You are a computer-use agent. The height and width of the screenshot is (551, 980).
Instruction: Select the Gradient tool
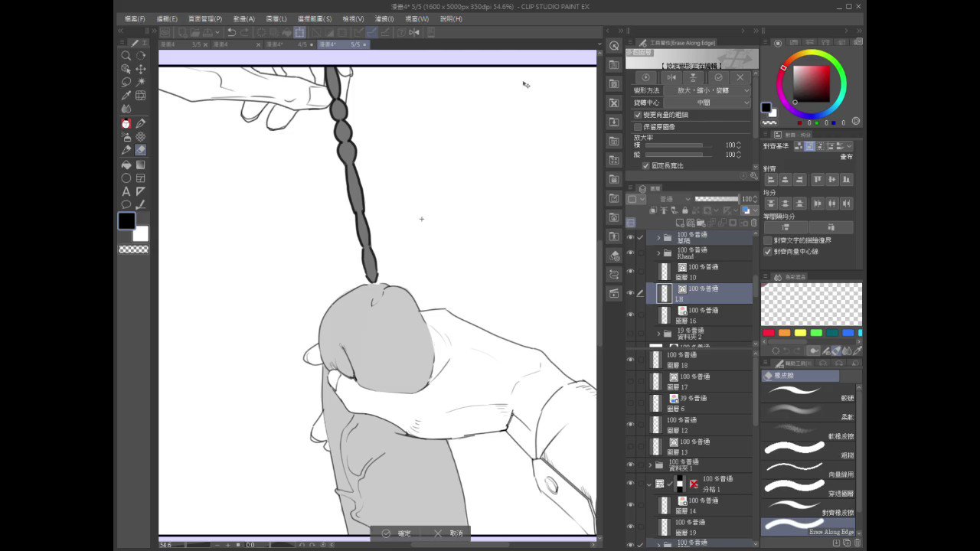[x=141, y=165]
